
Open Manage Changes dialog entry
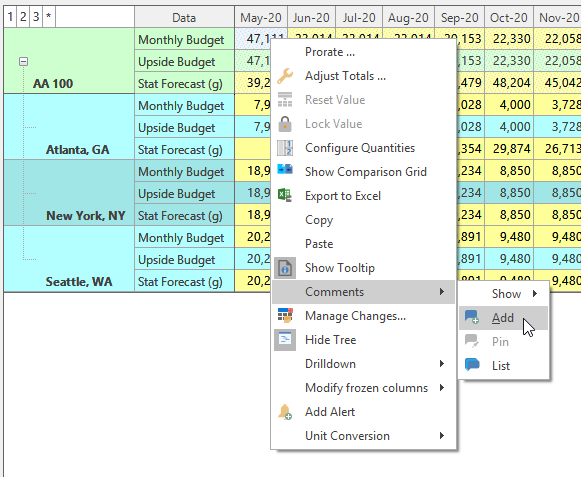(363, 316)
